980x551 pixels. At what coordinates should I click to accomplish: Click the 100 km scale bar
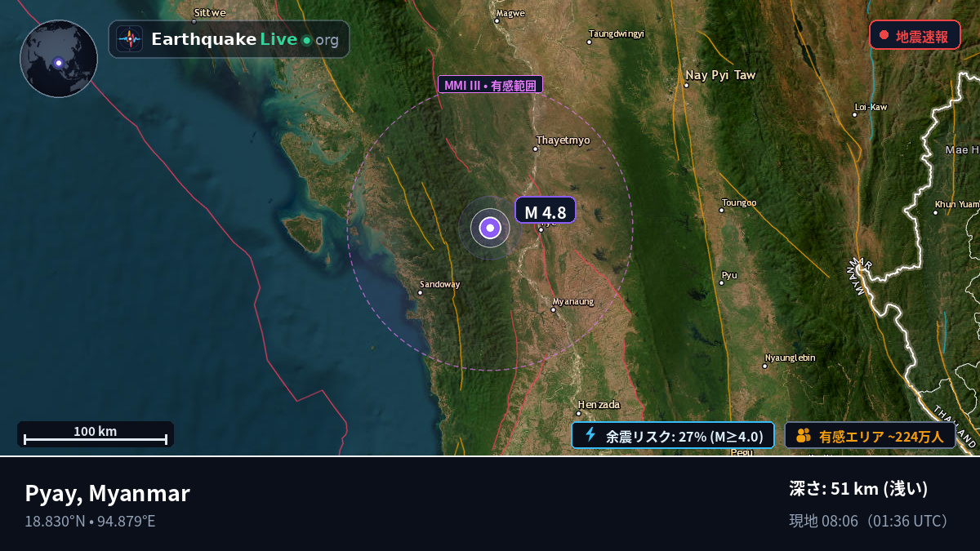(96, 435)
